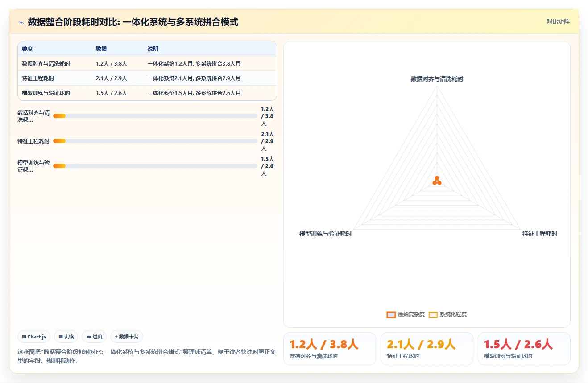Click description 一体化系统1.2人月, 多系统拼合3.8人月
This screenshot has width=588, height=383.
(x=194, y=64)
